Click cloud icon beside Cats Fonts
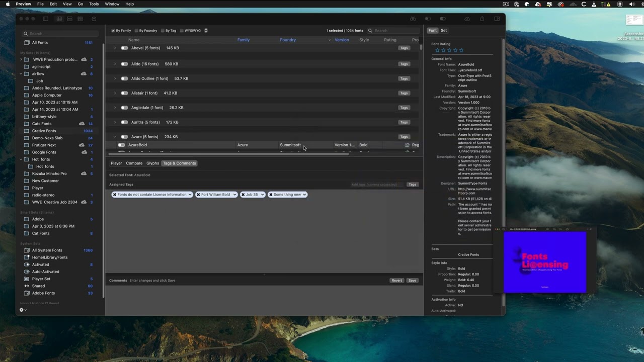644x362 pixels. 82,124
